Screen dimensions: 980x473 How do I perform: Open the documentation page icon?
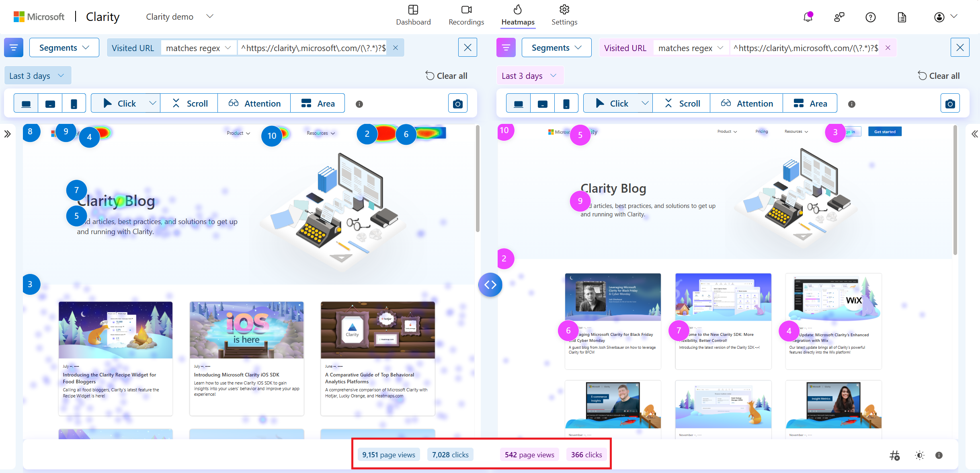[902, 17]
